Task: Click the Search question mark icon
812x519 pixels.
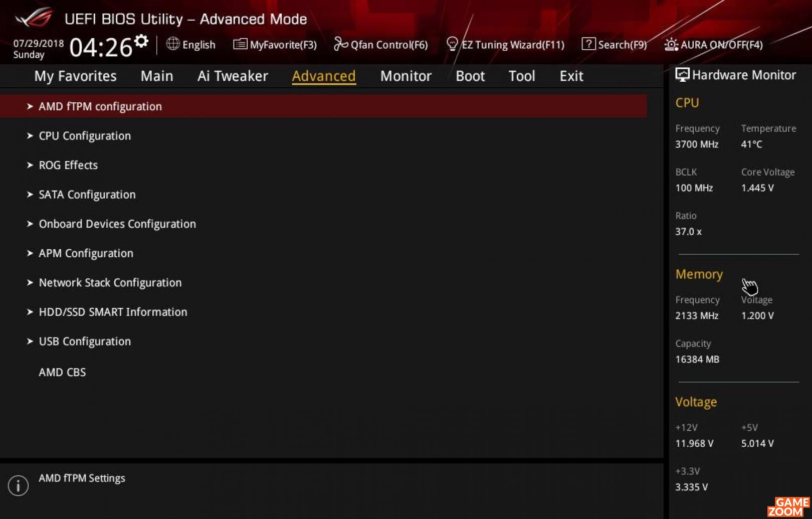Action: pyautogui.click(x=588, y=44)
